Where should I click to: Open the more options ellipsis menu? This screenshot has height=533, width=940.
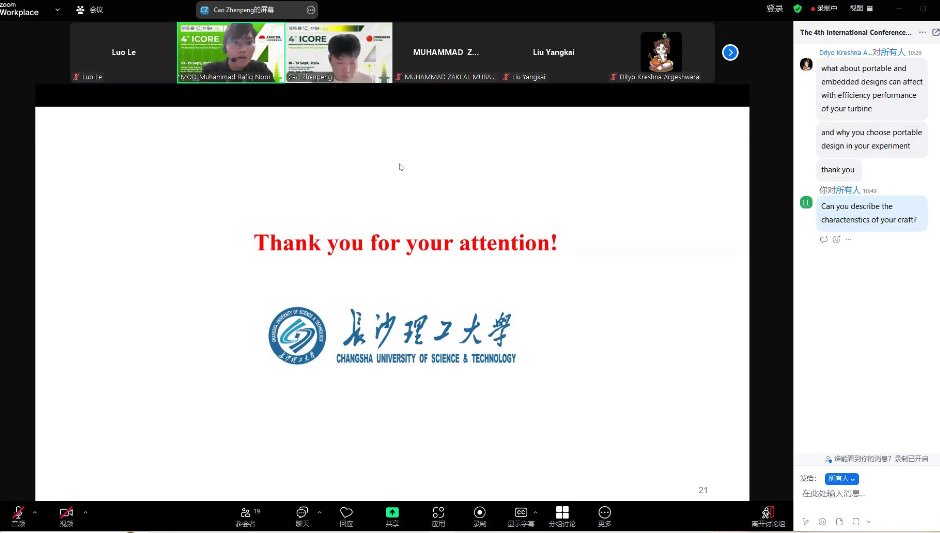(604, 513)
